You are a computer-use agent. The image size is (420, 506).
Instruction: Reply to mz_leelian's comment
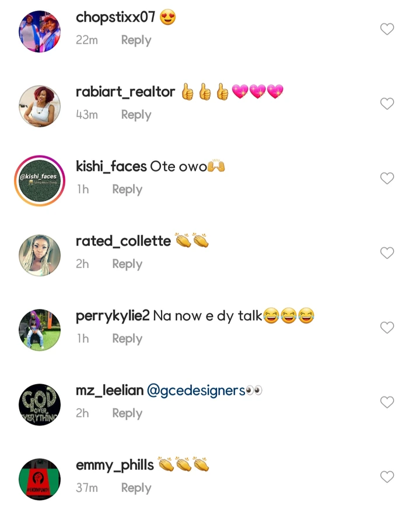127,413
